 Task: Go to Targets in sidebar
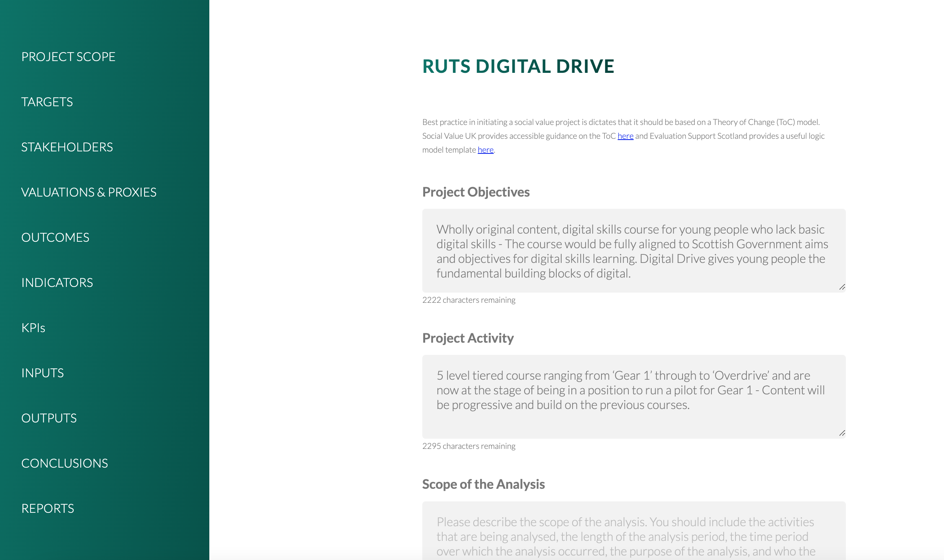click(x=47, y=102)
